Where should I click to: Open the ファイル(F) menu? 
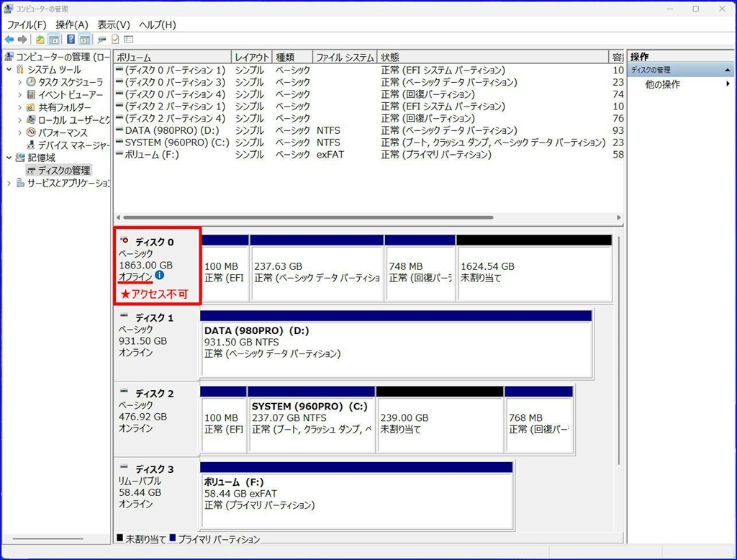(27, 24)
